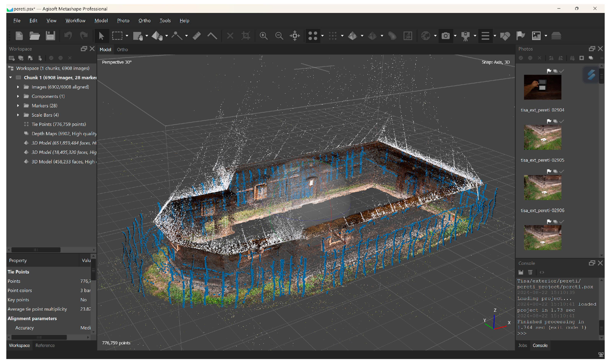Switch to the Ortho view tab
The image size is (611, 364).
[122, 49]
